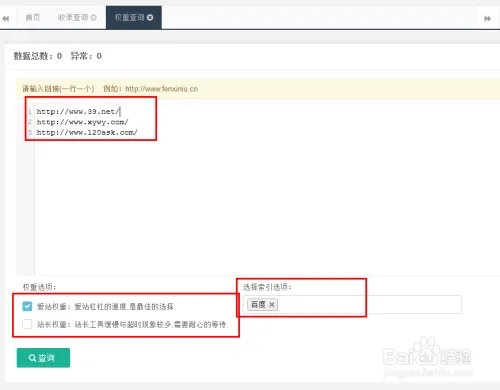Click the 请输入链接(一行一个) hint text

[58, 89]
